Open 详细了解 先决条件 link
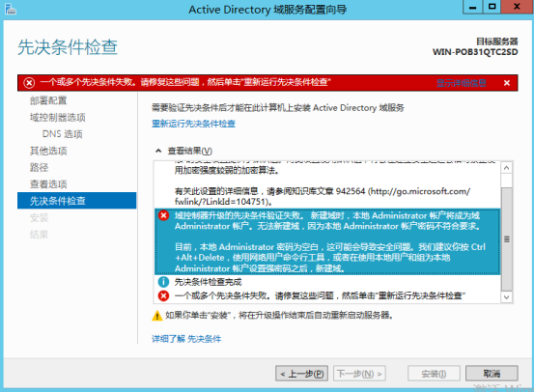 pos(186,339)
